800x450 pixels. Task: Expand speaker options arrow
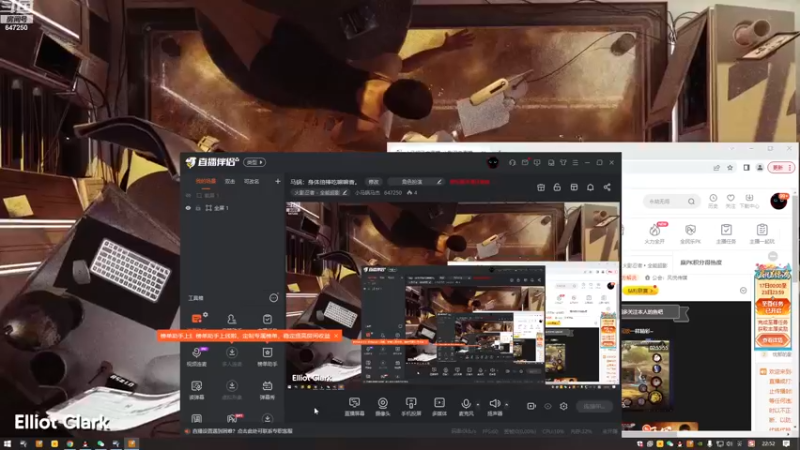[x=507, y=405]
